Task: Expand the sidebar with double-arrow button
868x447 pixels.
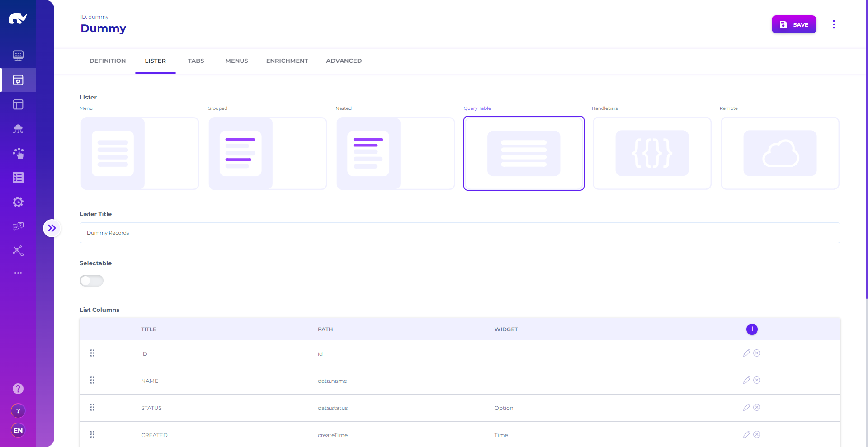Action: tap(52, 228)
